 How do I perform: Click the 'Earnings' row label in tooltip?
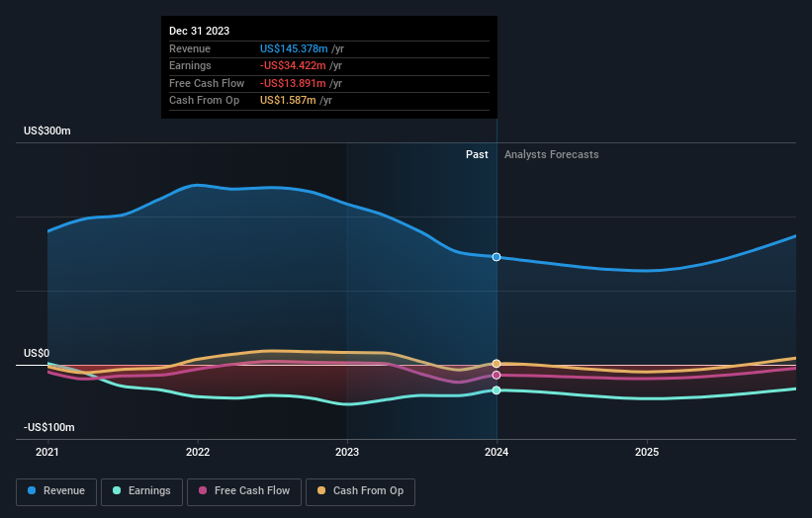(x=190, y=65)
